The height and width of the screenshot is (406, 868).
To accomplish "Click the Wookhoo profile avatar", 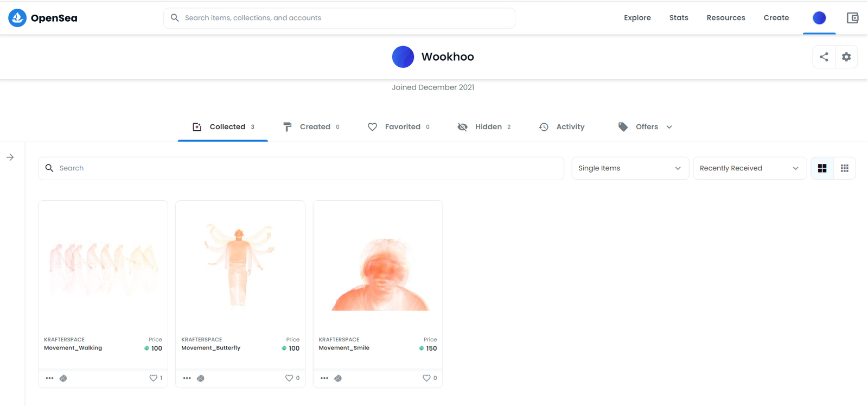I will pyautogui.click(x=403, y=56).
